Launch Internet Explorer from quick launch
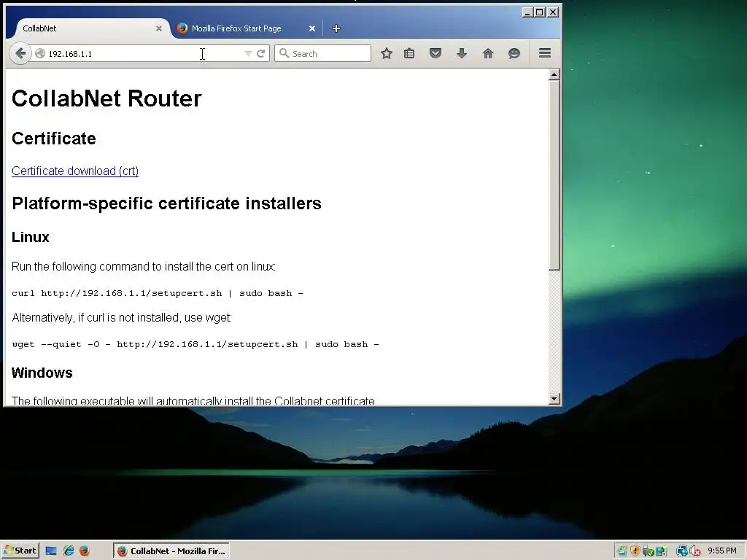Screen dimensions: 747x560 (x=68, y=551)
